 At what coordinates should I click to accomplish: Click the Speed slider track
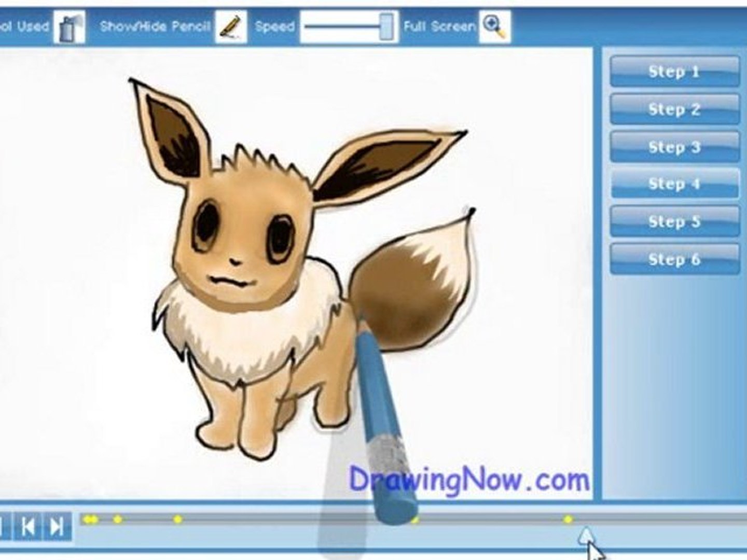coord(342,26)
